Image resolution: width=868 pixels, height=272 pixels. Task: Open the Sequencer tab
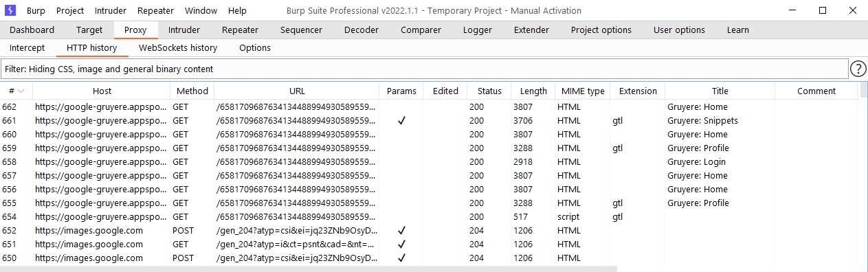coord(301,30)
